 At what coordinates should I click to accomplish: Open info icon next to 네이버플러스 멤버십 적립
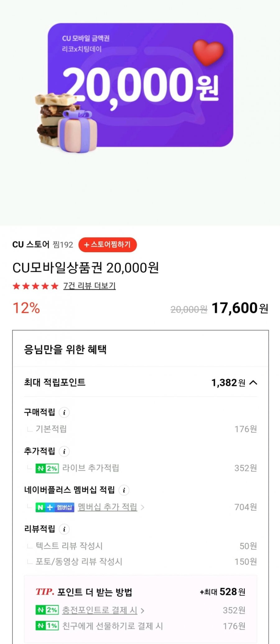[124, 490]
